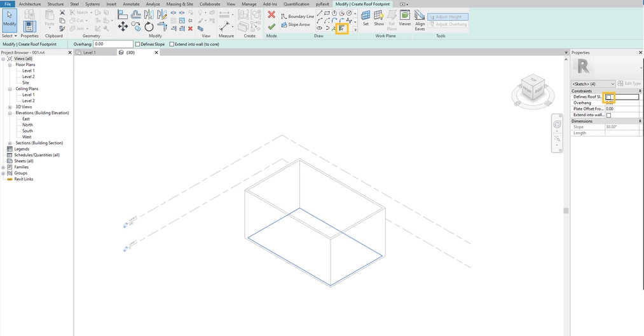Click the green Finish Edit Mode checkmark
644x336 pixels.
tap(271, 27)
